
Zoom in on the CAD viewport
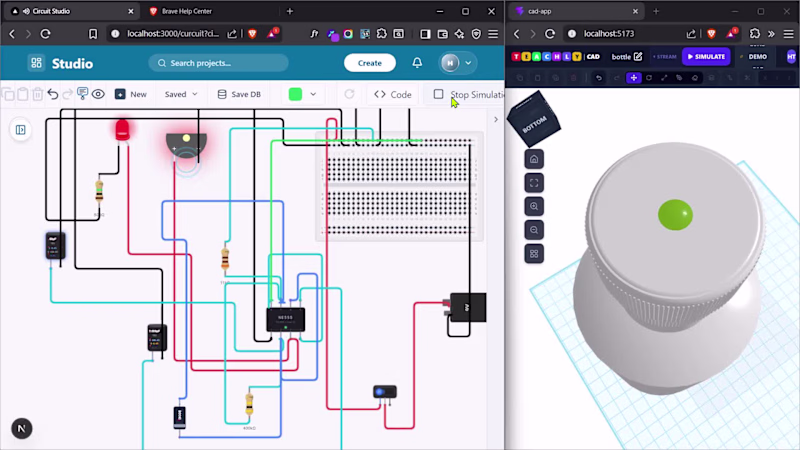point(534,207)
